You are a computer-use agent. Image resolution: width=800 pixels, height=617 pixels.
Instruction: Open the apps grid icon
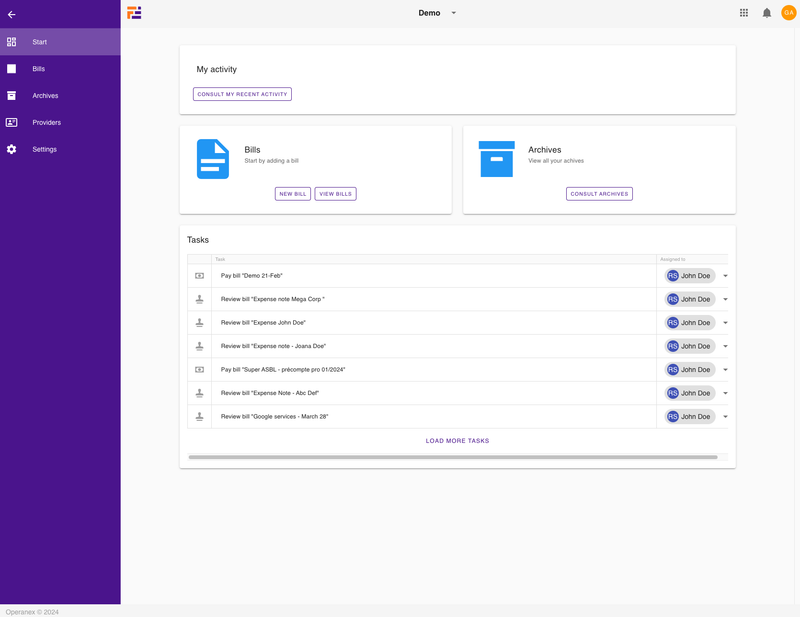pyautogui.click(x=742, y=12)
